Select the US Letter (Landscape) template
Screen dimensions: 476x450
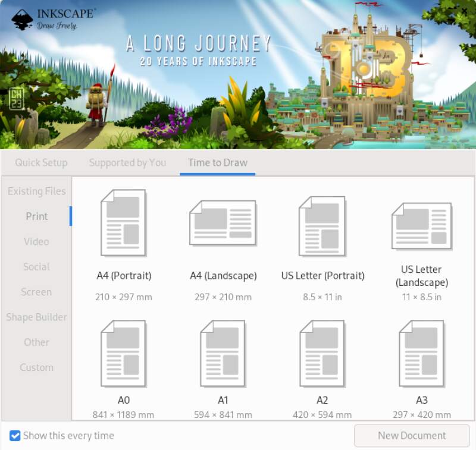tap(421, 225)
